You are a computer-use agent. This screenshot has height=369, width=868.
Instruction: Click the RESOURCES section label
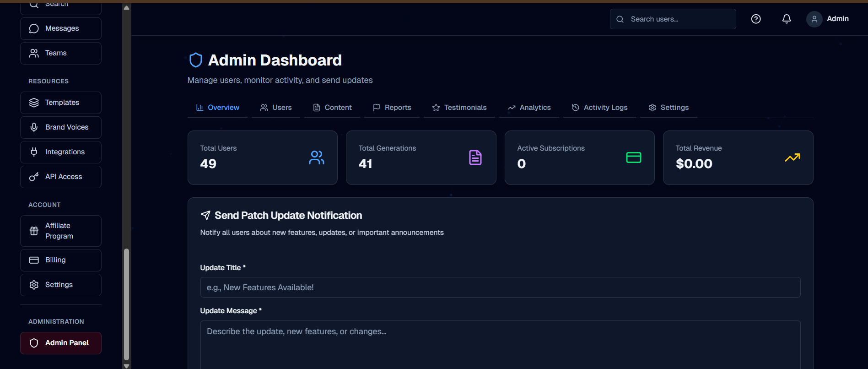coord(49,81)
